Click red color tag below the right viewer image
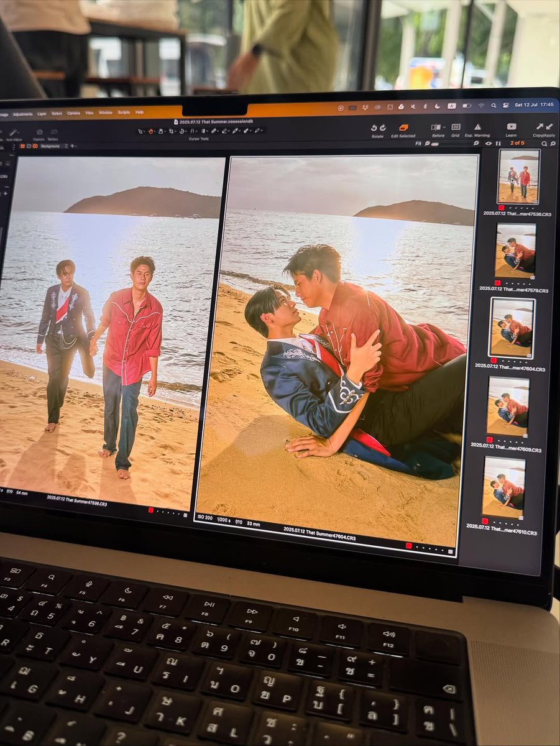Screen dimensions: 560x746 click(408, 546)
